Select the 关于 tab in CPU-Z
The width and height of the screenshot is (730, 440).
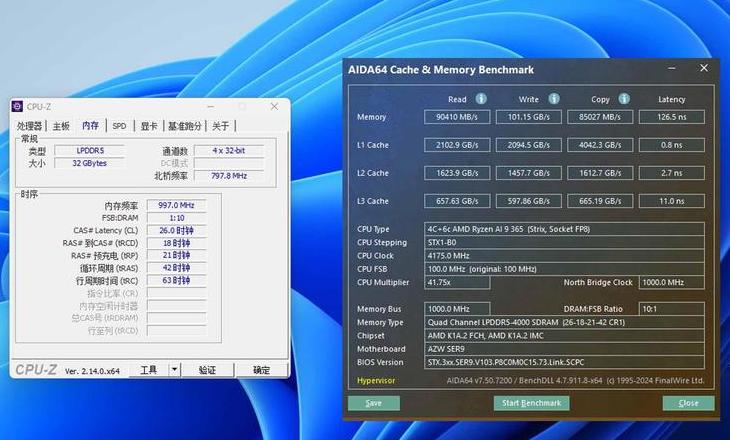tap(221, 126)
